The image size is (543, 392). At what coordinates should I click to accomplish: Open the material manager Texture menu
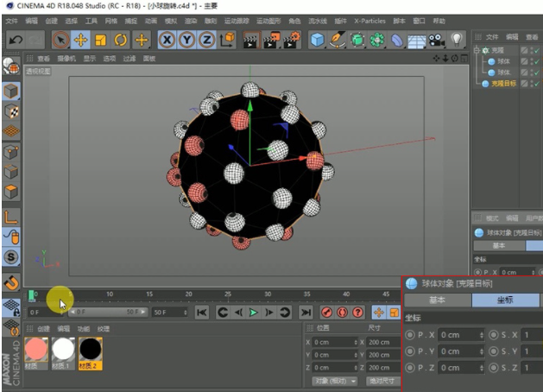tap(104, 329)
